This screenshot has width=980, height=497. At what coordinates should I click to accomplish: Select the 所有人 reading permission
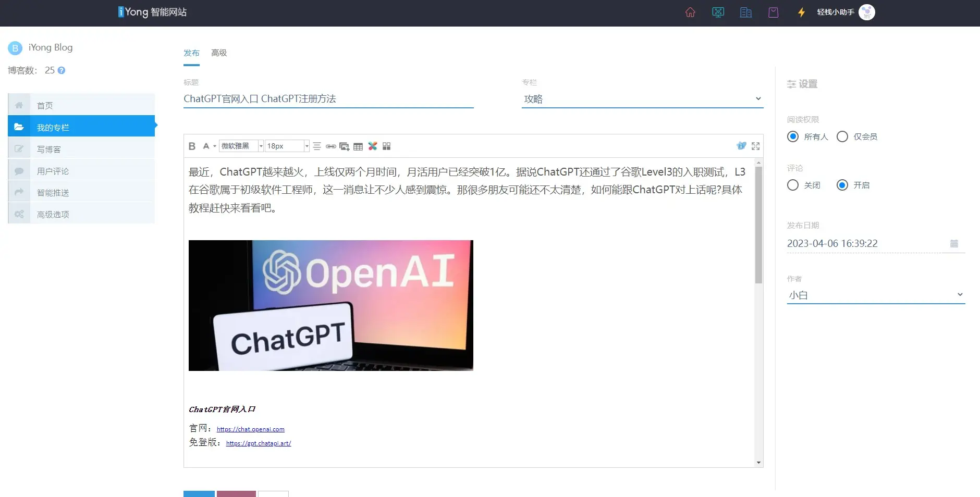click(x=792, y=136)
